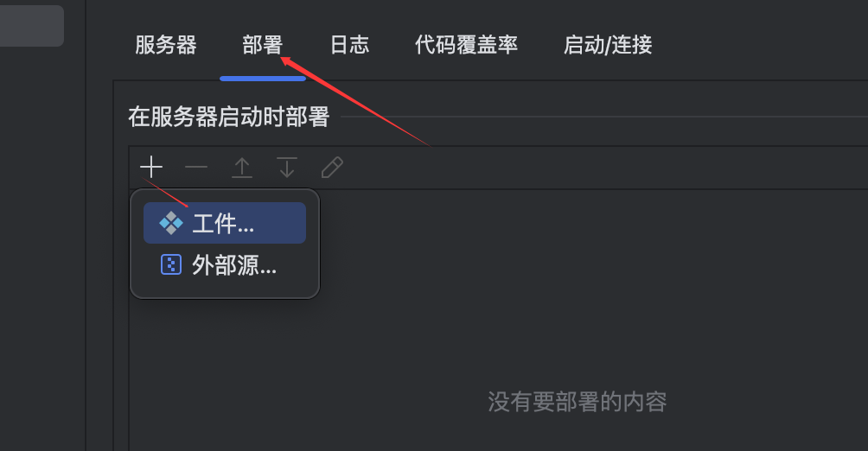Switch to the 服务器 tab
868x451 pixels.
[x=166, y=45]
